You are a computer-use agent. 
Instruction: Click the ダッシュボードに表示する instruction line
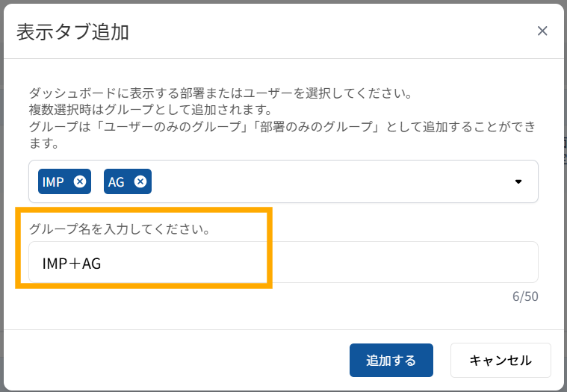coord(220,95)
